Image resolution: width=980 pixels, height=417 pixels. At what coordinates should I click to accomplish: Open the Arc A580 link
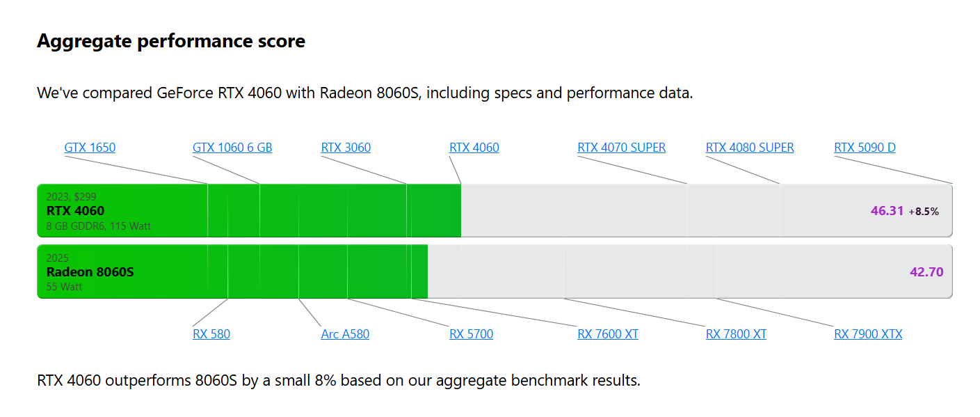pyautogui.click(x=345, y=334)
